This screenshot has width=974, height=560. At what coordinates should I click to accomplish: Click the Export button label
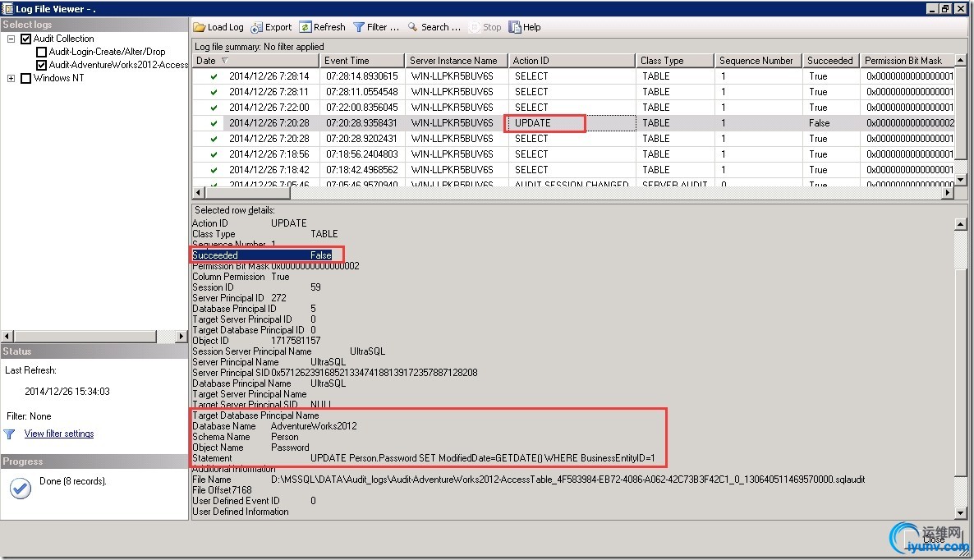click(278, 27)
